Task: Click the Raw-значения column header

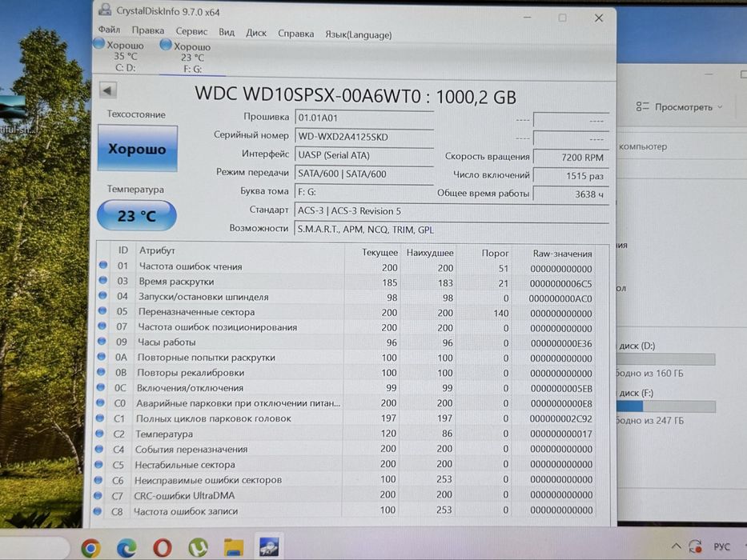Action: click(562, 254)
